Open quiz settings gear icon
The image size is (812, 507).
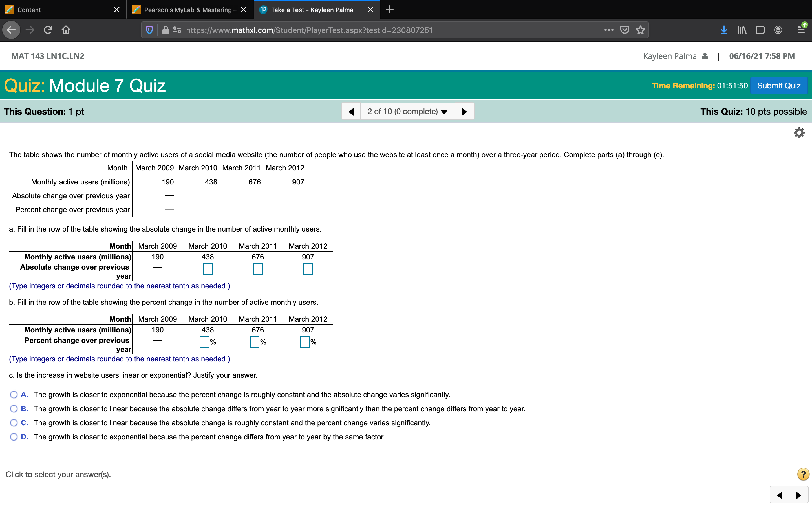799,133
